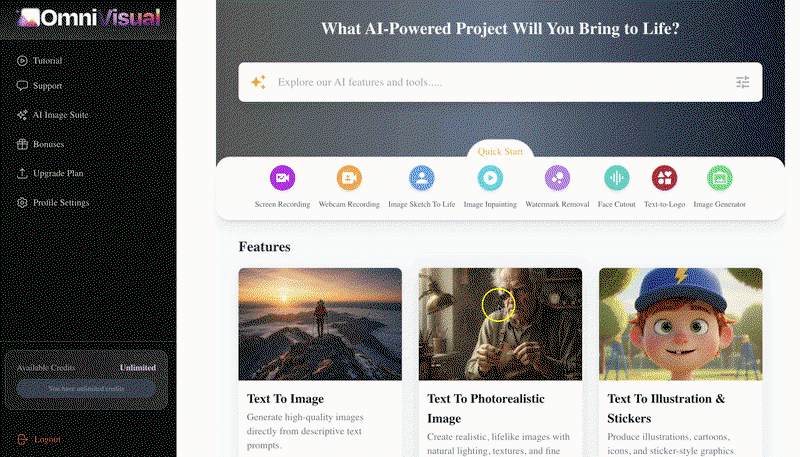This screenshot has width=800, height=457.
Task: Launch Webcam Recording quick start icon
Action: 349,178
